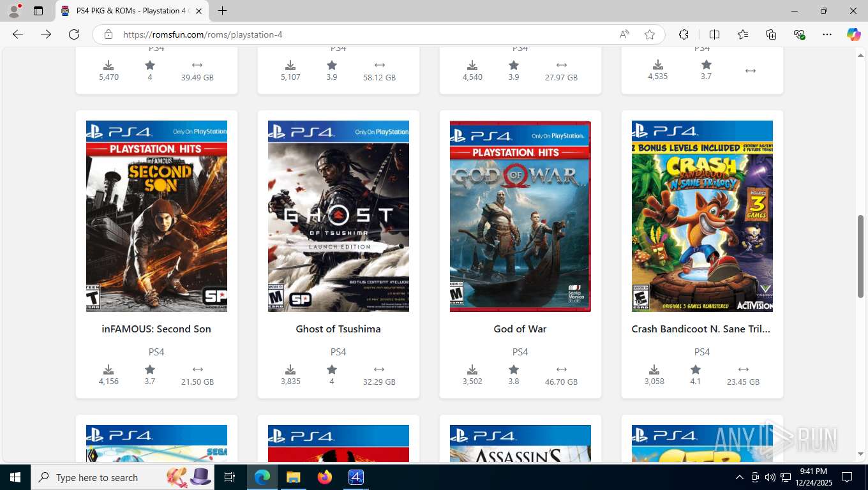868x490 pixels.
Task: Open Windows Start menu
Action: click(15, 477)
